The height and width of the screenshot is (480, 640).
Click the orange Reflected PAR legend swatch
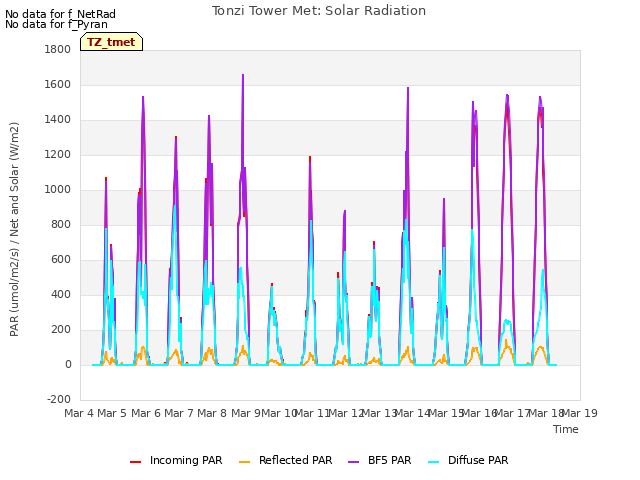(244, 462)
